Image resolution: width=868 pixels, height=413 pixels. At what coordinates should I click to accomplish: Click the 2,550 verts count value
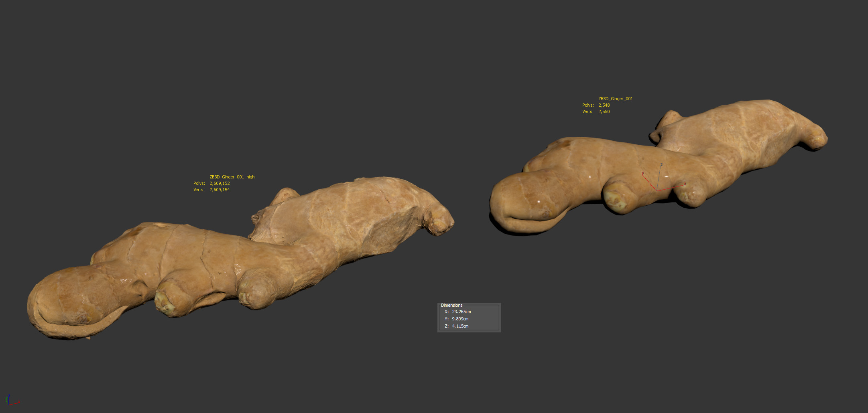pos(604,111)
